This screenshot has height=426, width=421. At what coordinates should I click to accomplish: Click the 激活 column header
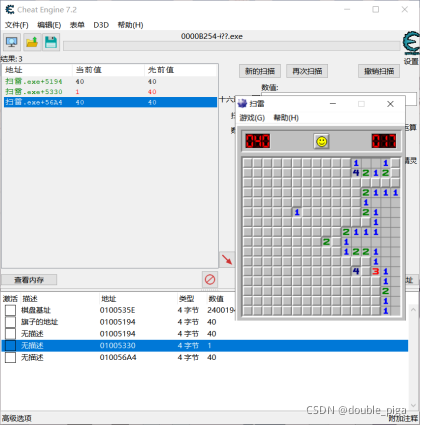[10, 299]
